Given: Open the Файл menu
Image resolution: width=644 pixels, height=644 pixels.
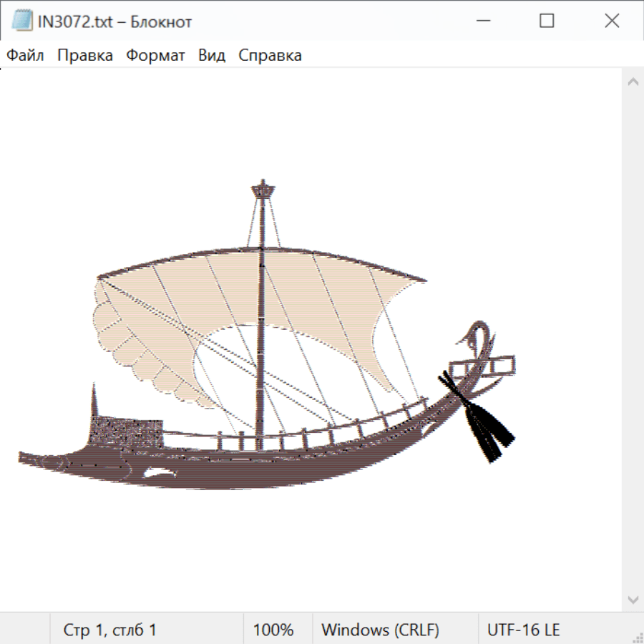Looking at the screenshot, I should pos(26,56).
